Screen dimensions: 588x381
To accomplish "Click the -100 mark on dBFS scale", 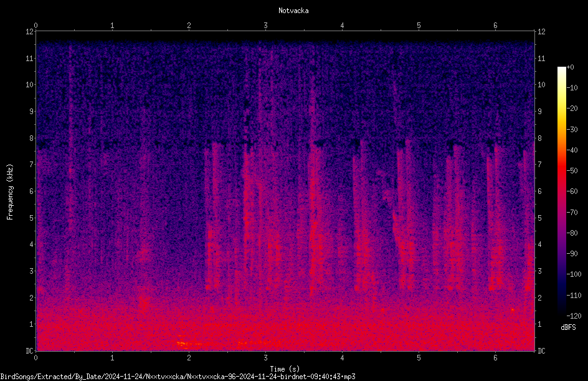I will coord(574,274).
